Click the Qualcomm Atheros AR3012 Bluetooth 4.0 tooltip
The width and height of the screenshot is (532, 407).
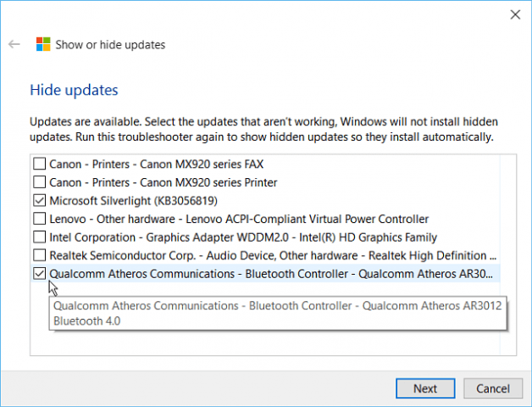278,313
